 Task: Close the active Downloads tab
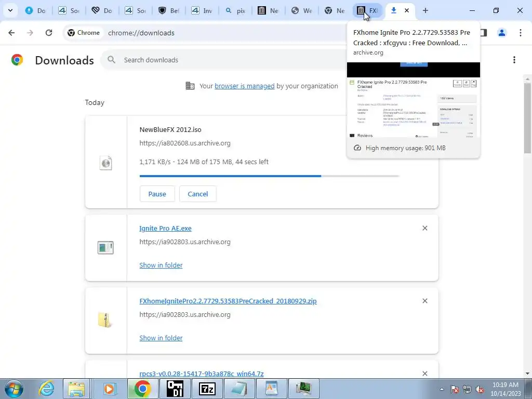(406, 10)
